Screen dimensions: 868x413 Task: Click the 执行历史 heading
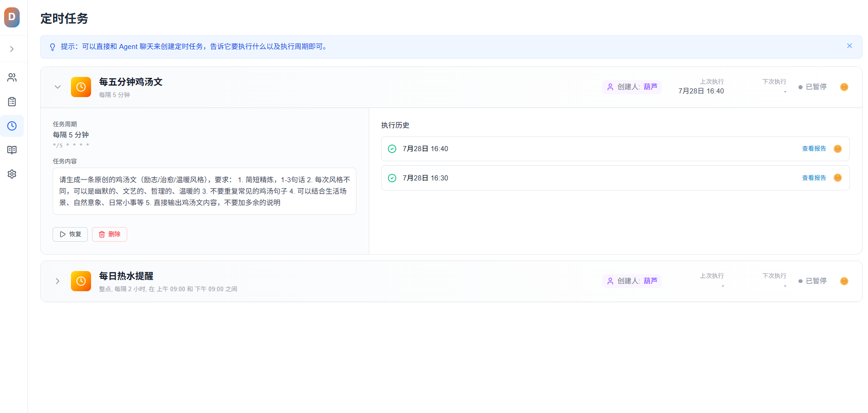395,125
